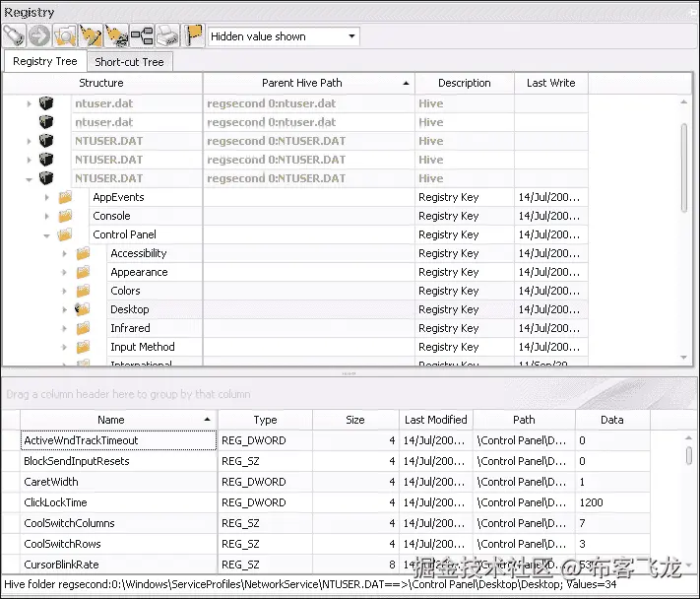Viewport: 700px width, 599px height.
Task: Click the hive cube icon of second ntuser.dat
Action: point(46,122)
